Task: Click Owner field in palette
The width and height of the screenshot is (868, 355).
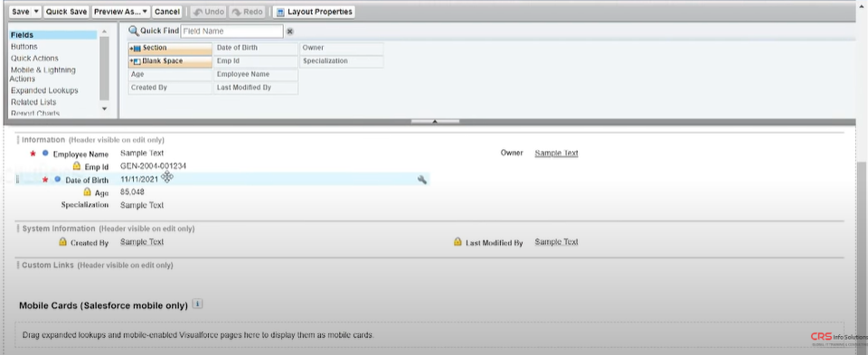Action: [342, 48]
